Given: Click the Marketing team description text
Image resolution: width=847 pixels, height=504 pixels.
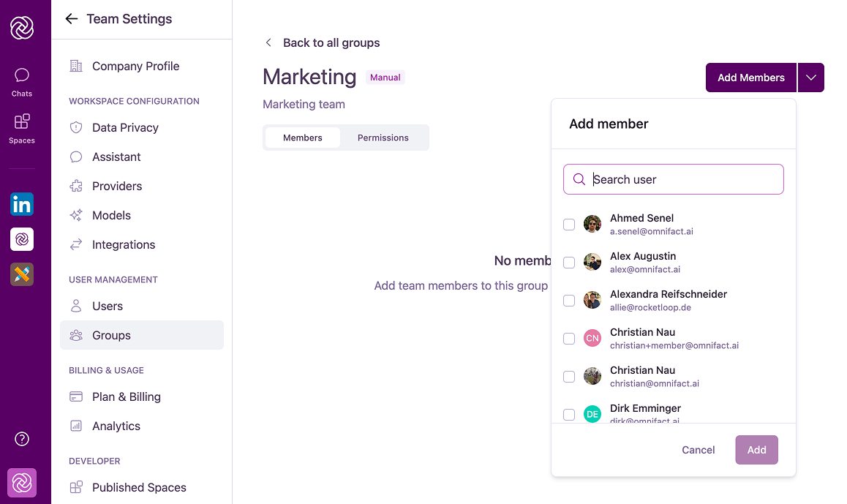Looking at the screenshot, I should click(x=304, y=105).
